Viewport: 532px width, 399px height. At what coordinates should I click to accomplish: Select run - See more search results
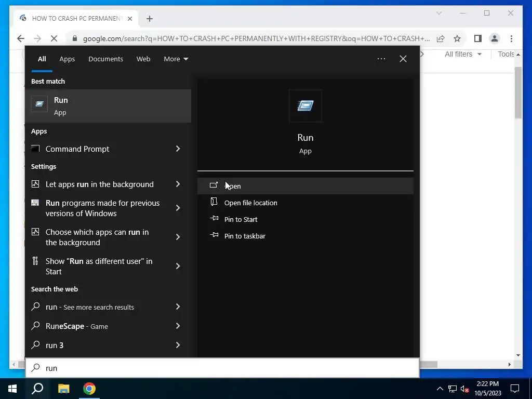tap(89, 307)
